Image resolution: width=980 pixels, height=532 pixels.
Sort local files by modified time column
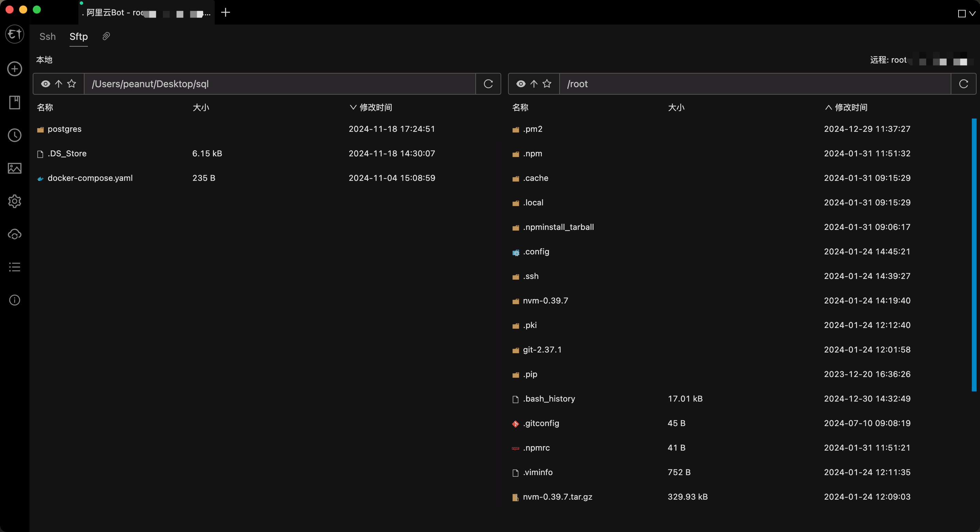click(375, 107)
